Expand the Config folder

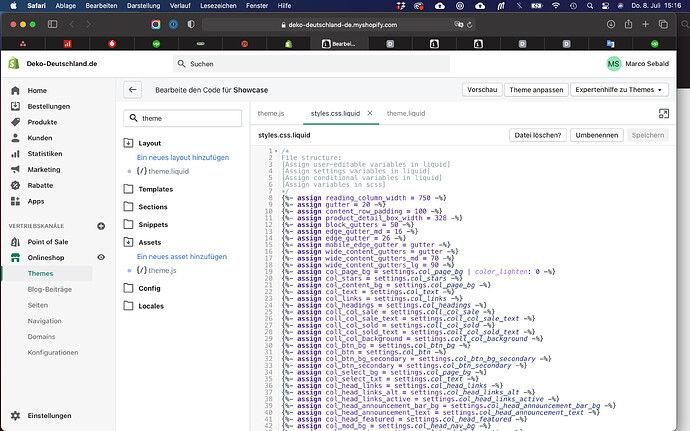pos(128,288)
